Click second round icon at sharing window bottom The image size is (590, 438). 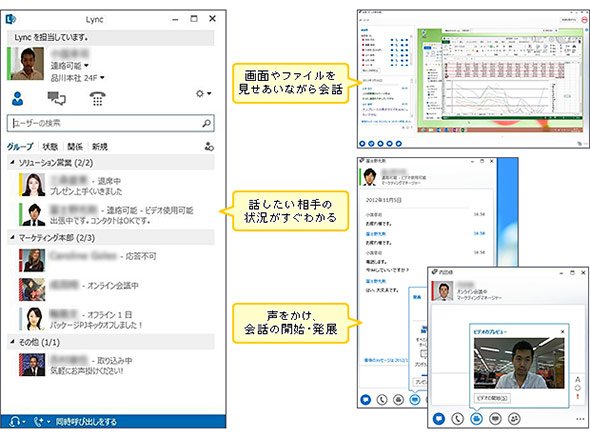click(371, 143)
